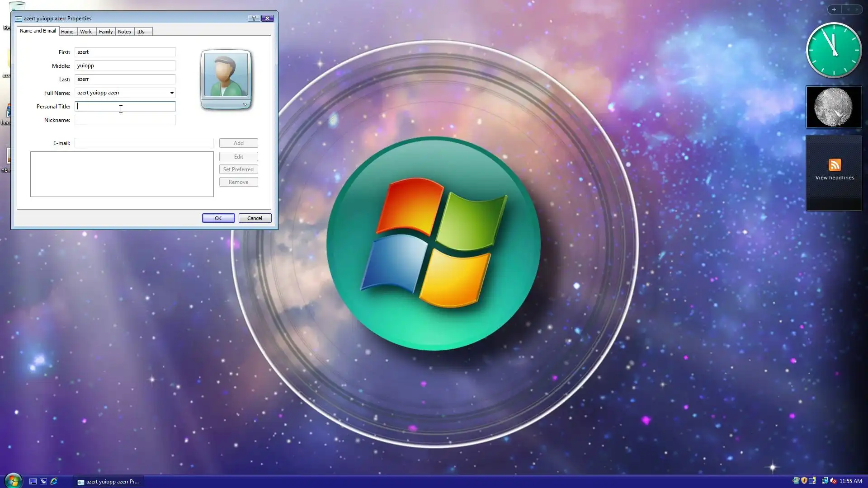Open the Family tab
Screen dimensions: 868x488
(105, 32)
